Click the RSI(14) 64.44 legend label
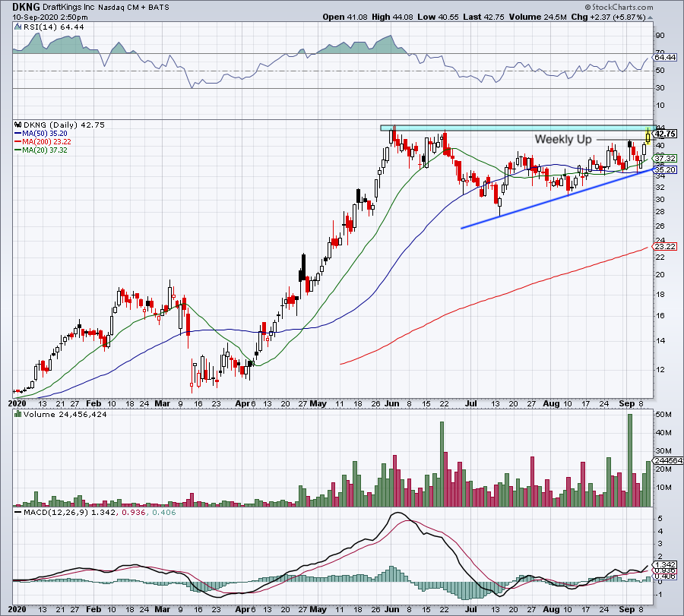This screenshot has height=616, width=684. pyautogui.click(x=54, y=27)
